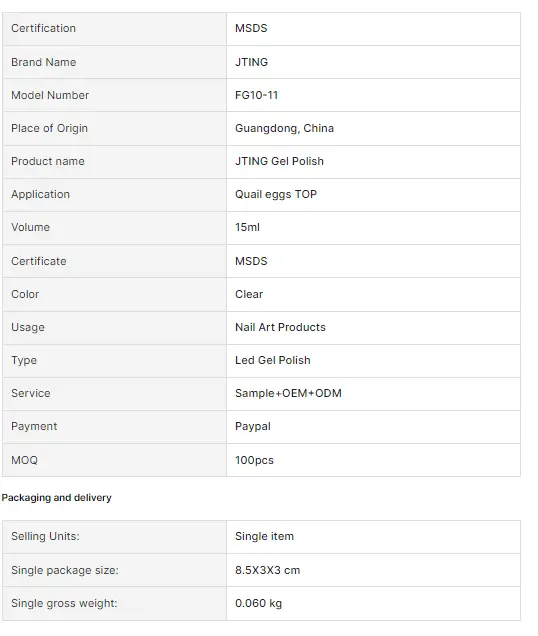The image size is (538, 636).
Task: Click the Paypal payment value
Action: click(253, 427)
